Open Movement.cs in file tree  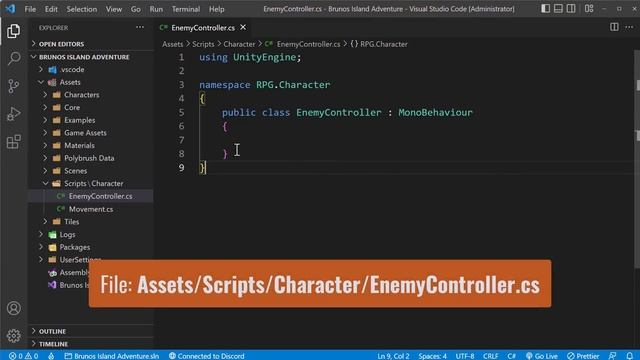point(91,209)
